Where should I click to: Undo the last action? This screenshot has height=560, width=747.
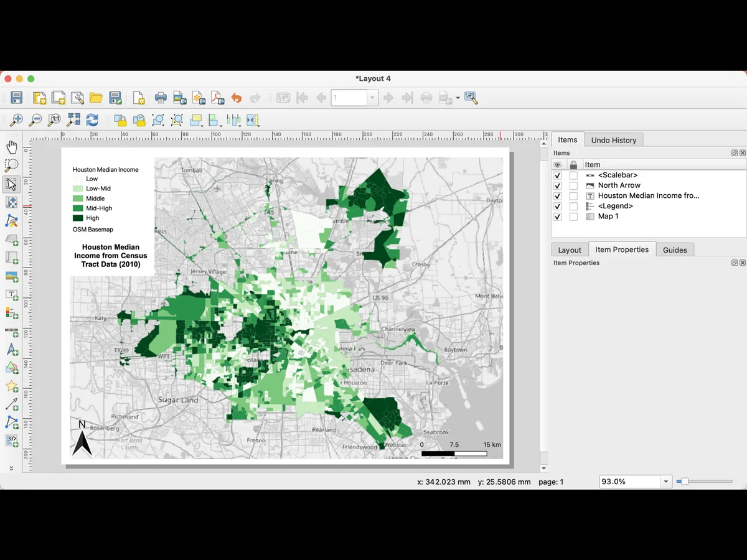(236, 98)
